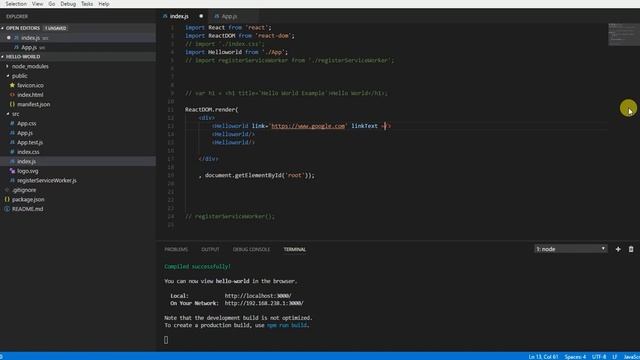Viewport: 640px width, 360px height.
Task: Open registerServiceWorker.js file
Action: pyautogui.click(x=47, y=180)
